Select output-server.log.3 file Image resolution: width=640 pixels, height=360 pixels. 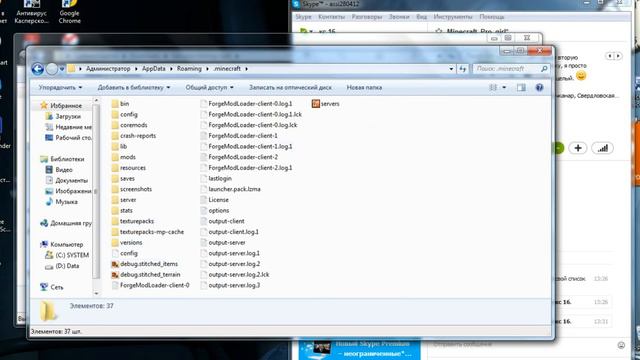(230, 285)
